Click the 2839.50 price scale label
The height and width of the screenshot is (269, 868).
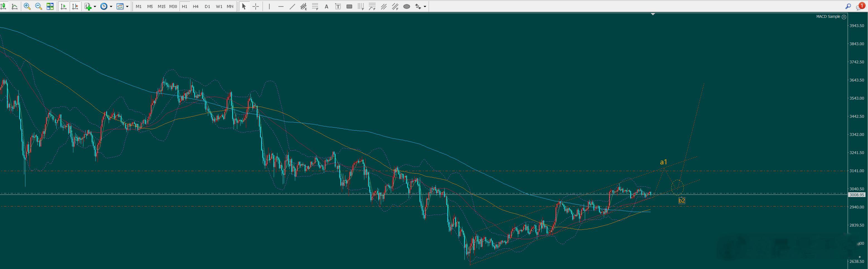(857, 225)
